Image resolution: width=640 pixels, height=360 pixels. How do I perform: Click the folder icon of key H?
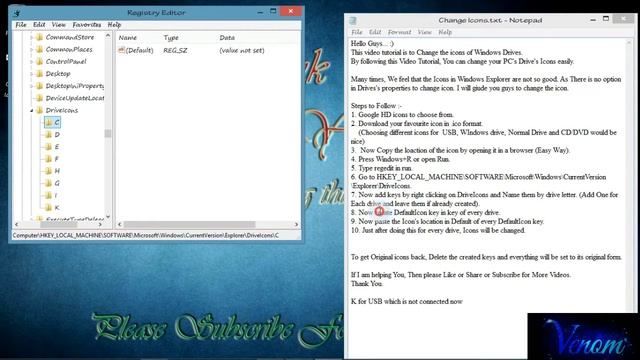(49, 171)
